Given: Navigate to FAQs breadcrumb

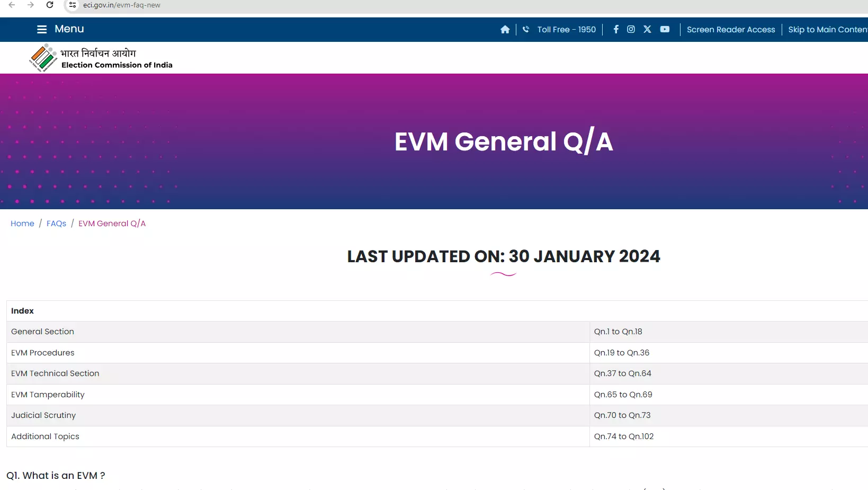Looking at the screenshot, I should [x=56, y=224].
